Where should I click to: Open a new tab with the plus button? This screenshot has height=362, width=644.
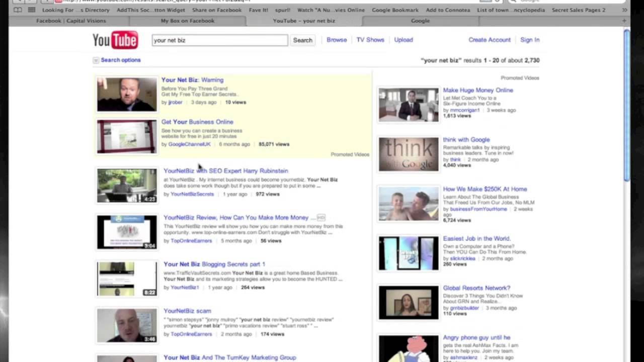click(x=624, y=21)
